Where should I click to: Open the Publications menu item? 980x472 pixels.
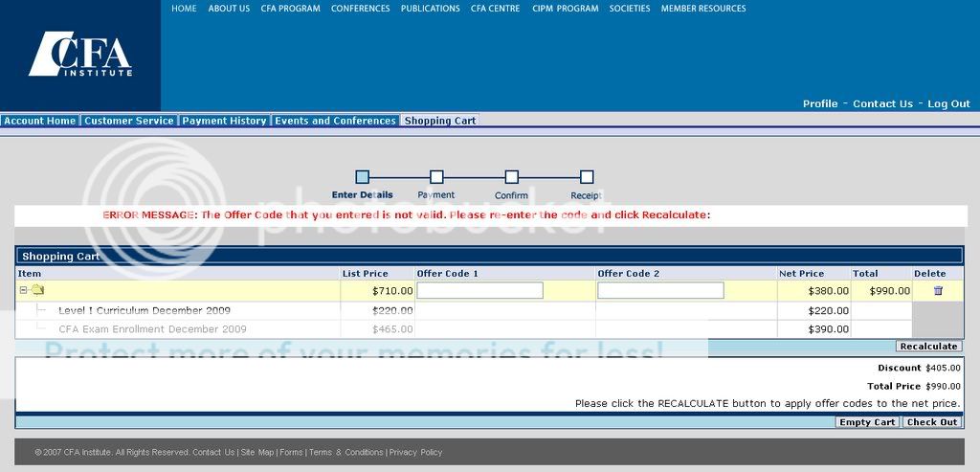(430, 9)
